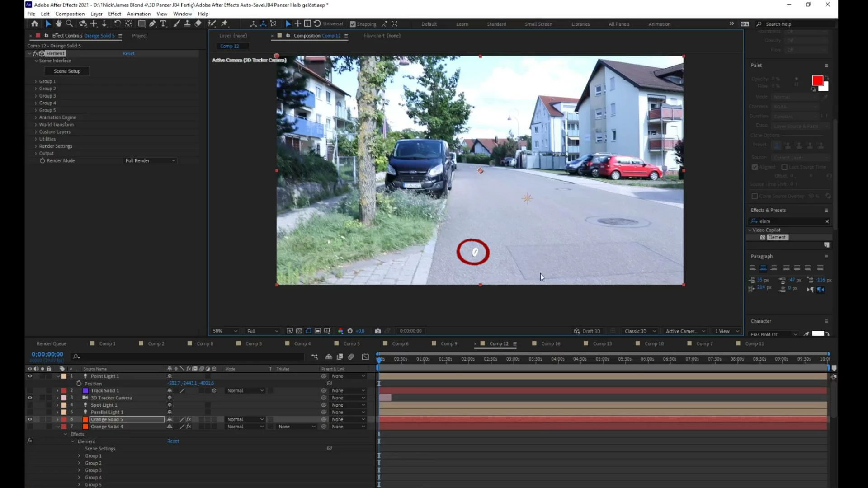Click the Scene Setup button
This screenshot has height=488, width=868.
click(x=67, y=71)
